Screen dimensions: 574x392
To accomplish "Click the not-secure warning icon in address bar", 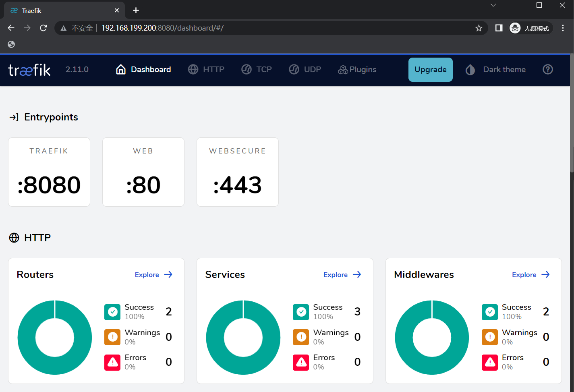I will (63, 28).
